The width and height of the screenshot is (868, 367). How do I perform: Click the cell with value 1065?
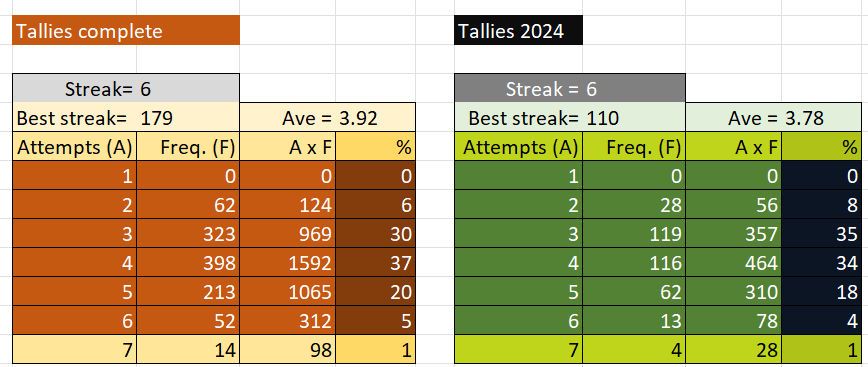click(x=288, y=291)
